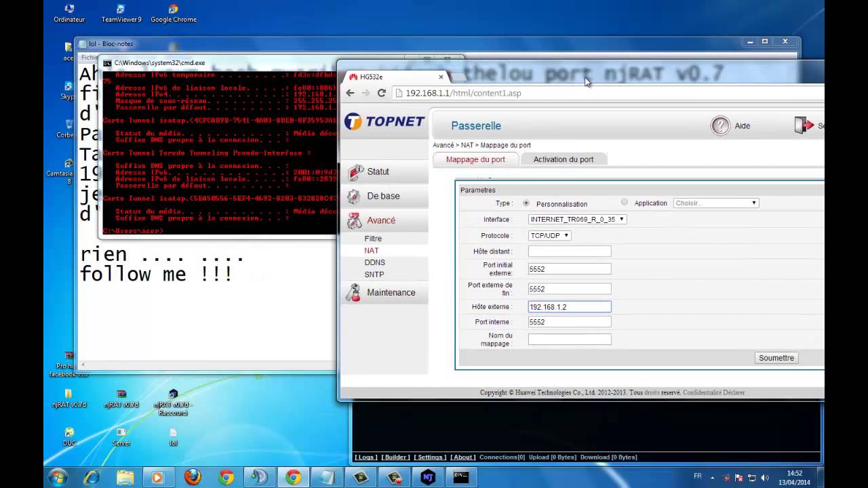Click the Hôte distant input field

click(x=570, y=251)
